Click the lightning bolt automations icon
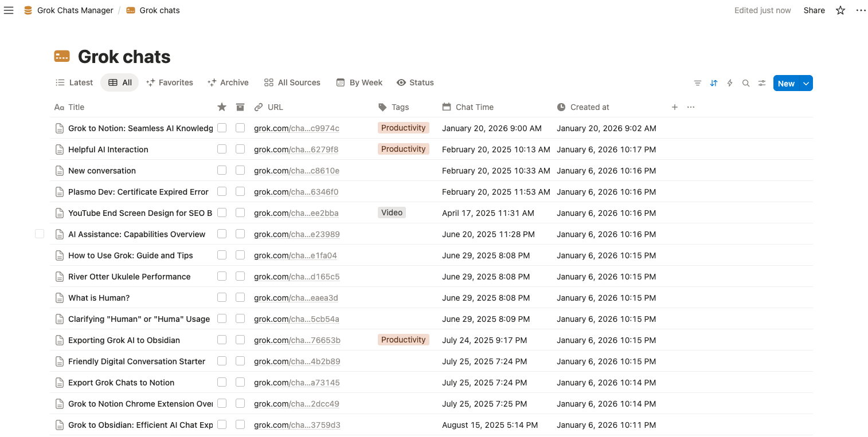This screenshot has width=868, height=437. 729,83
